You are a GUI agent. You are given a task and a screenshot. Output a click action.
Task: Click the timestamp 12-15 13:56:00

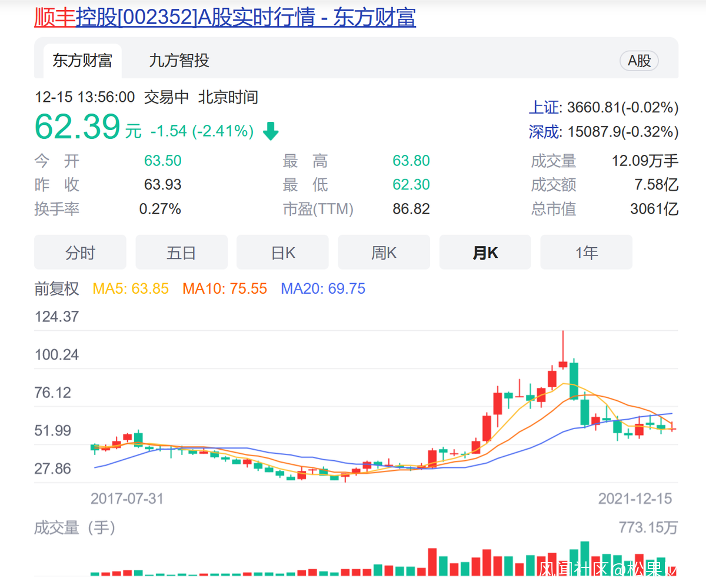pos(85,97)
